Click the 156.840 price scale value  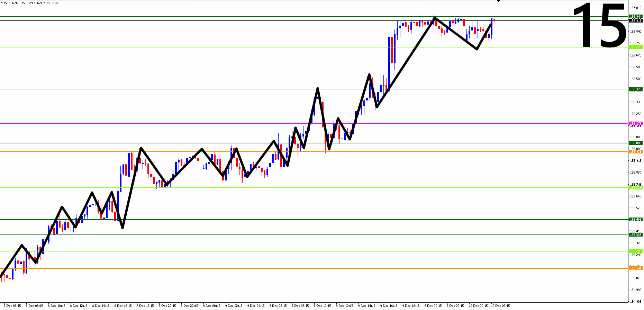[x=636, y=32]
